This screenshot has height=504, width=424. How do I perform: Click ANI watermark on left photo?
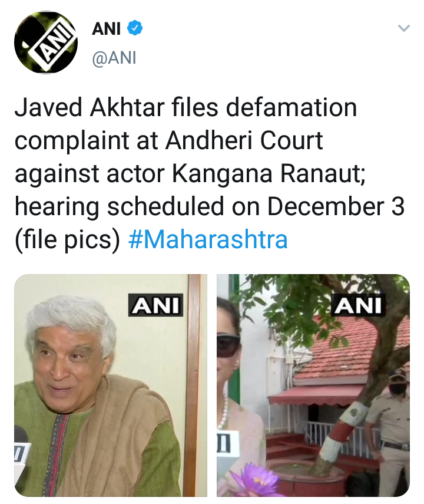coord(156,305)
